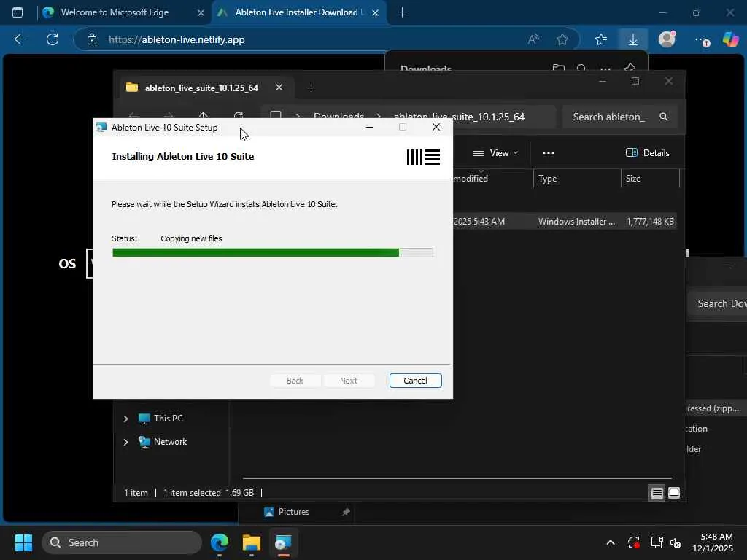Go back in Edge browser
The image size is (747, 560).
click(20, 39)
